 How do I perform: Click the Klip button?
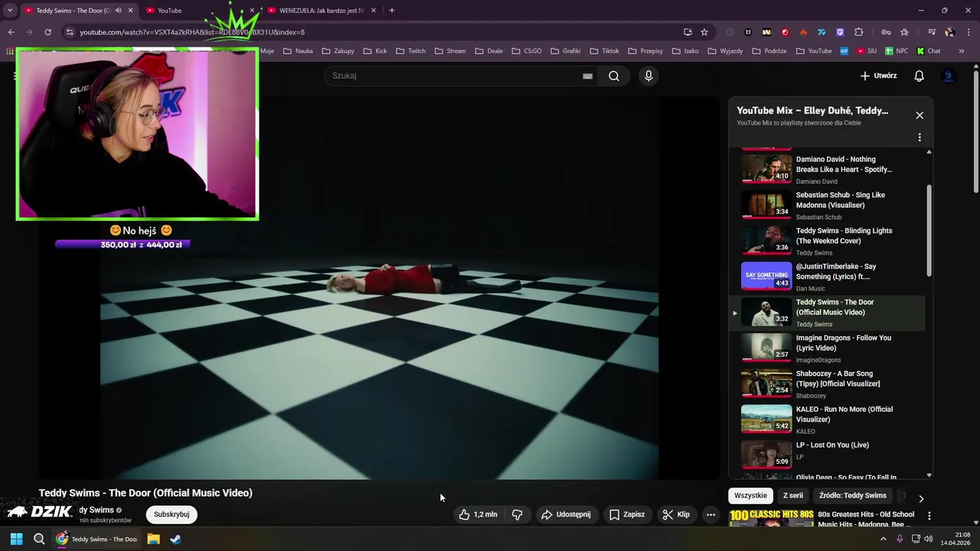(x=676, y=514)
